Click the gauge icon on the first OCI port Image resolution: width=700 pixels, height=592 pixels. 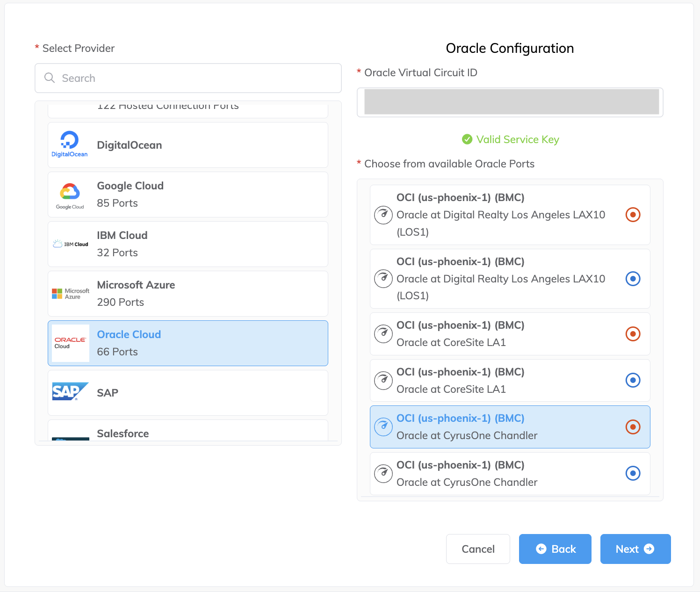[x=383, y=215]
